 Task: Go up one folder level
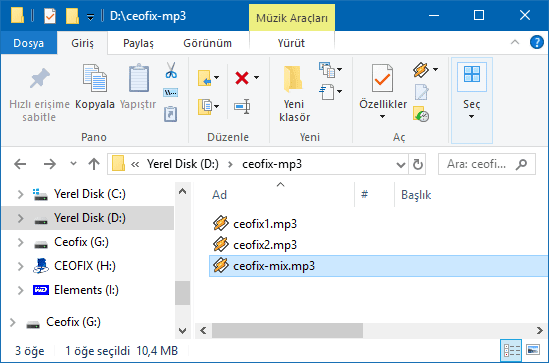pos(94,164)
